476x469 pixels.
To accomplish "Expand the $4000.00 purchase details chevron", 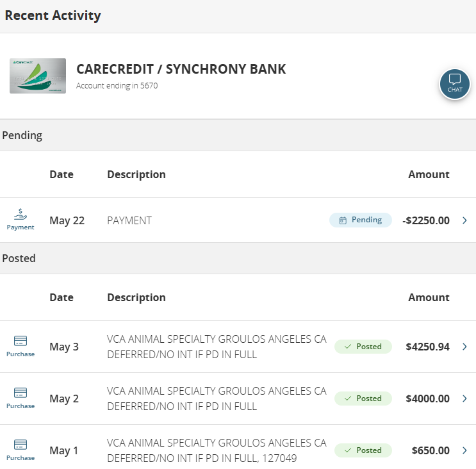I will click(x=464, y=399).
